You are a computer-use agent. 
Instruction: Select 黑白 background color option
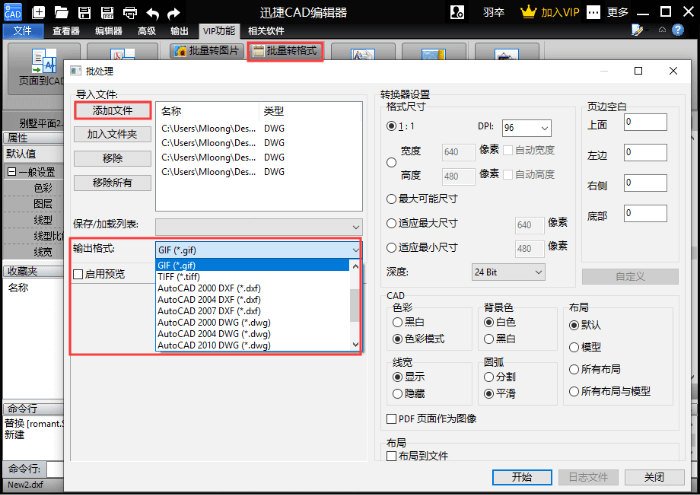coord(489,339)
